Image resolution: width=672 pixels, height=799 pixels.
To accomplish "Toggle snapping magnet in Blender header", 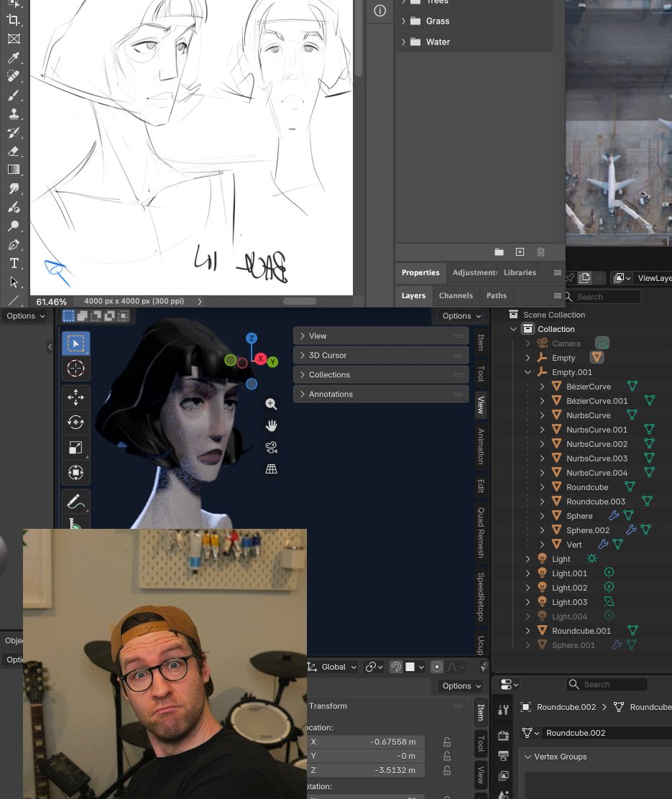I will point(396,667).
